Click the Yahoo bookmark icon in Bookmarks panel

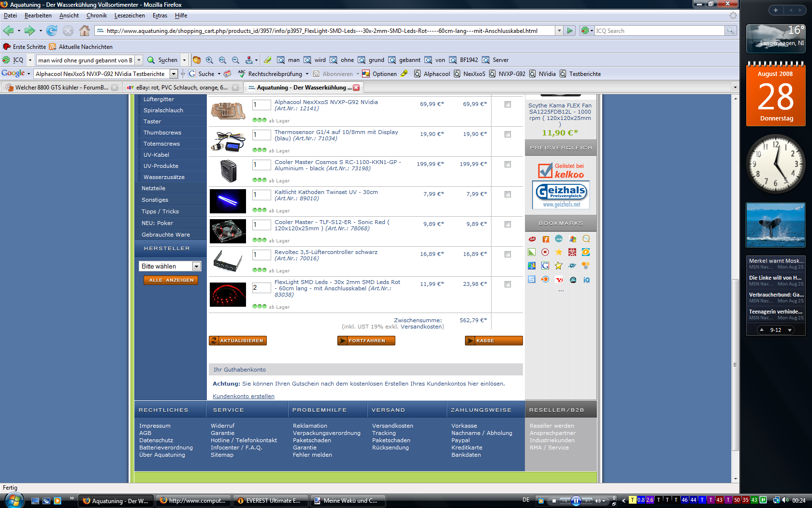click(x=559, y=279)
